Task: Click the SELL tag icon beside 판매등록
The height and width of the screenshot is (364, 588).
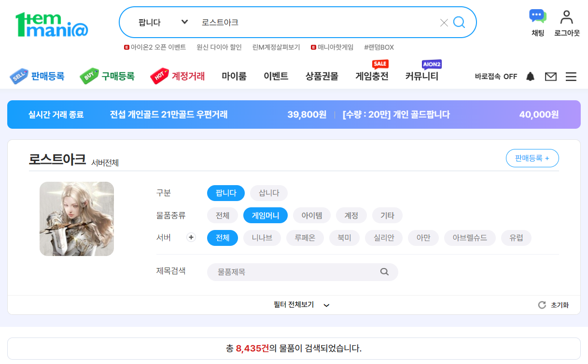Action: pyautogui.click(x=19, y=76)
